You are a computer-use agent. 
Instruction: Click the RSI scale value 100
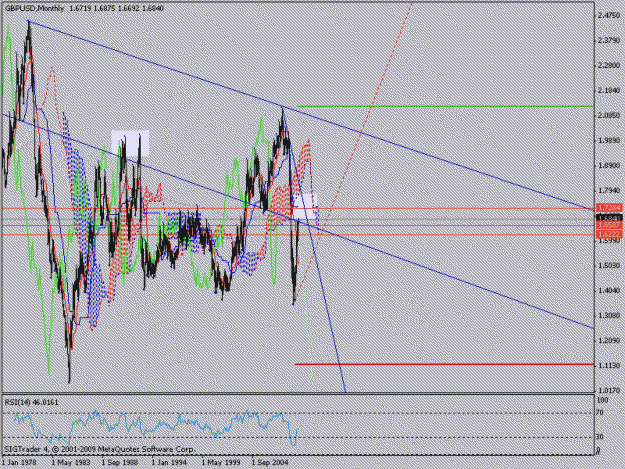(603, 400)
